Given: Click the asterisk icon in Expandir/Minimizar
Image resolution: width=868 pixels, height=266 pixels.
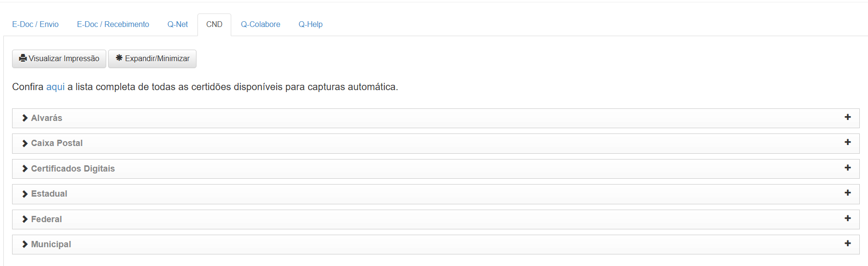Looking at the screenshot, I should [119, 58].
